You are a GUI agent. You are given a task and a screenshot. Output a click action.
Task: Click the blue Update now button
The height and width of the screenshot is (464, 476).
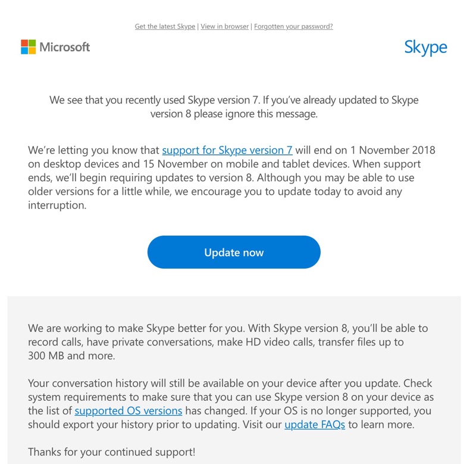point(234,252)
